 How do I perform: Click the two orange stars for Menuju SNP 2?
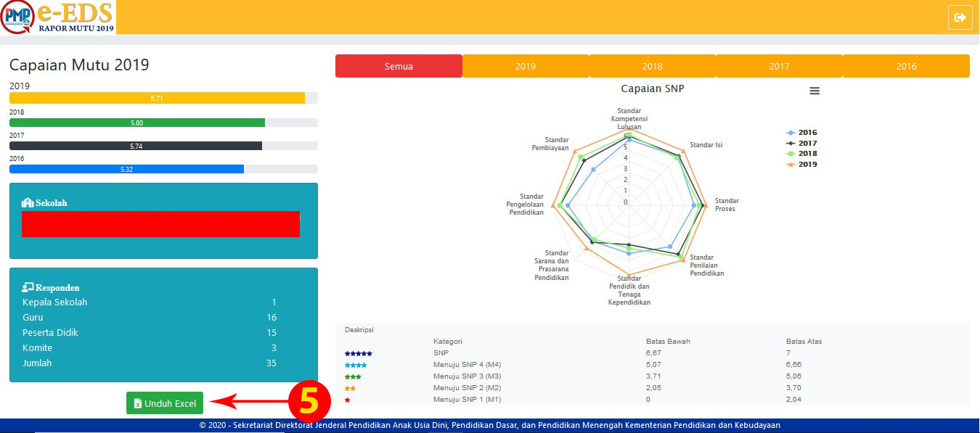coord(349,388)
